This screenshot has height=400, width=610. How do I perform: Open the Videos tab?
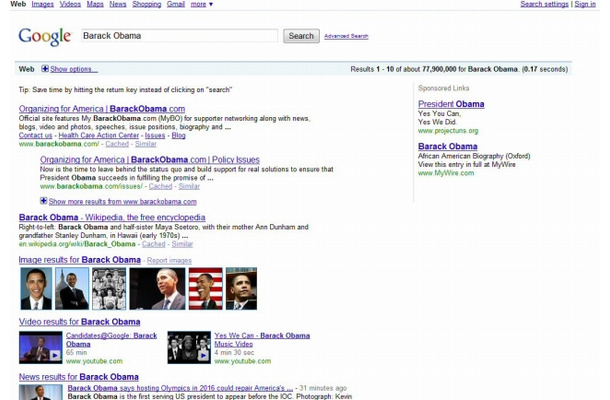click(70, 4)
